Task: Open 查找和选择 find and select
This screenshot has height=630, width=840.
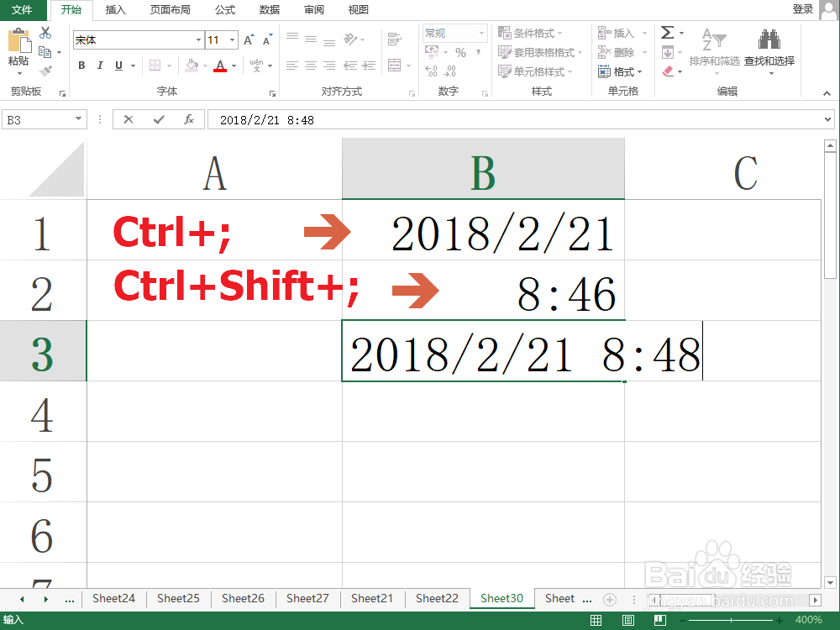Action: click(x=769, y=51)
